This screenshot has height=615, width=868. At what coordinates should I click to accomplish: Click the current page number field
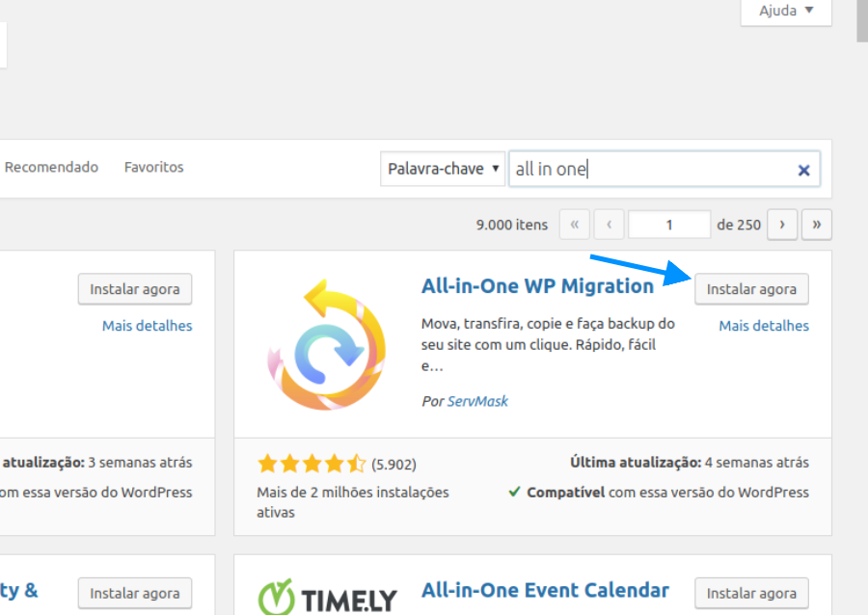coord(669,225)
